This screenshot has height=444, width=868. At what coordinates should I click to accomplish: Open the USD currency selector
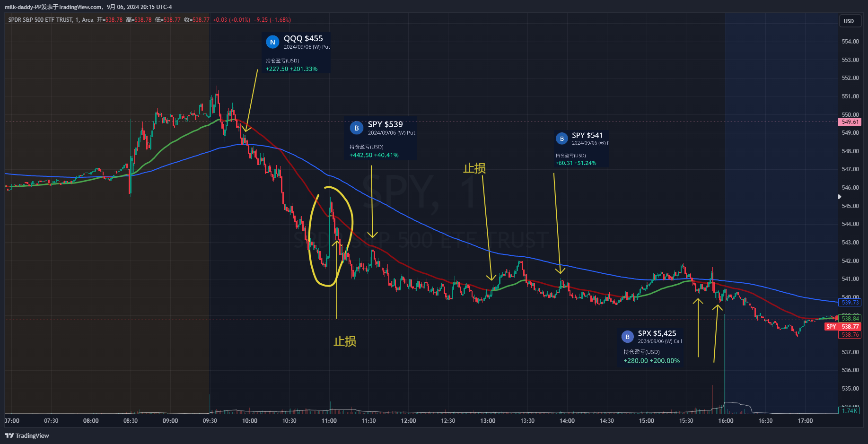click(x=849, y=21)
